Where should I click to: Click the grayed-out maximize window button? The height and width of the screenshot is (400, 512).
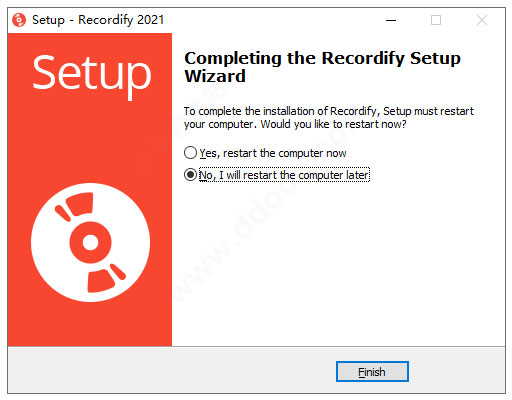pyautogui.click(x=436, y=20)
